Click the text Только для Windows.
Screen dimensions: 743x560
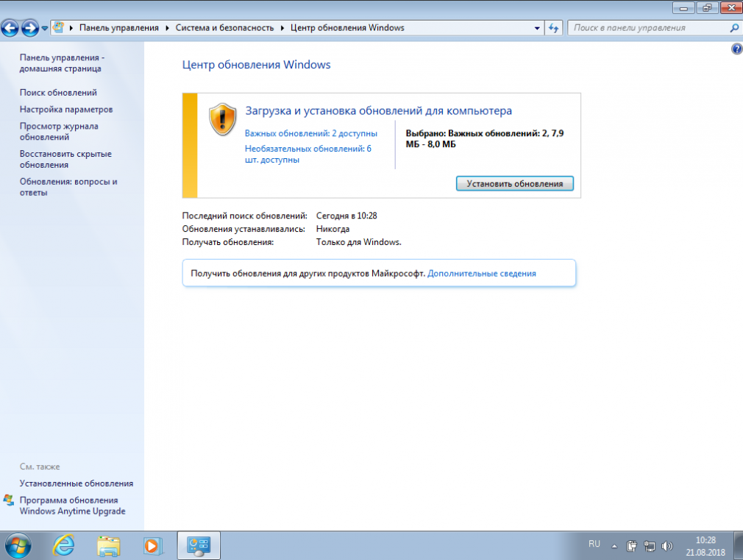click(x=359, y=242)
